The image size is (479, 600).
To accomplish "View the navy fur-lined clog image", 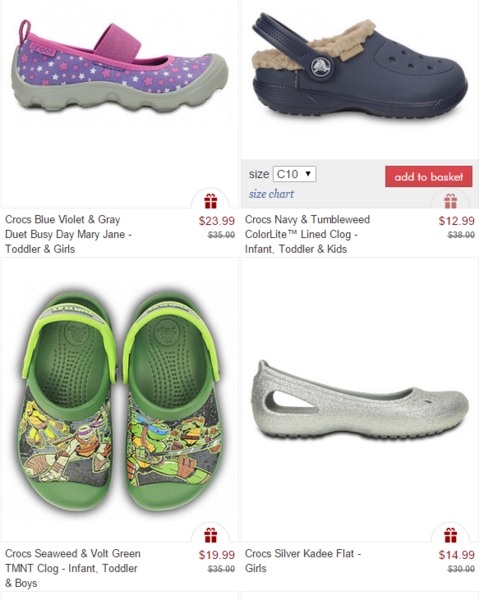I will pyautogui.click(x=359, y=69).
